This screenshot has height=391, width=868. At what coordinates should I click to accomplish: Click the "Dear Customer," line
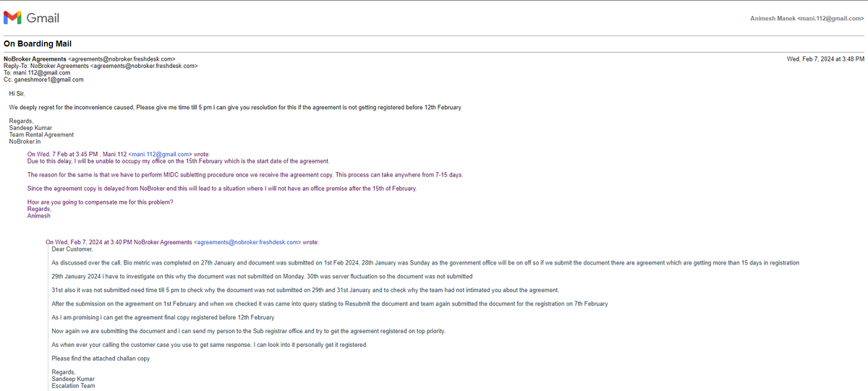tap(72, 249)
